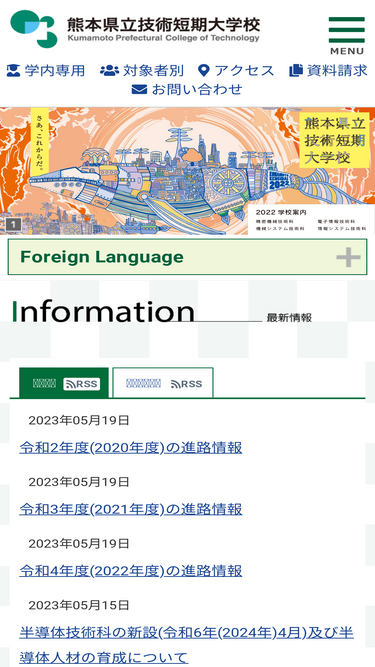Click the 熊本県立技術短期大学校 header title
Viewport: 375px width, 667px height.
pos(163,25)
